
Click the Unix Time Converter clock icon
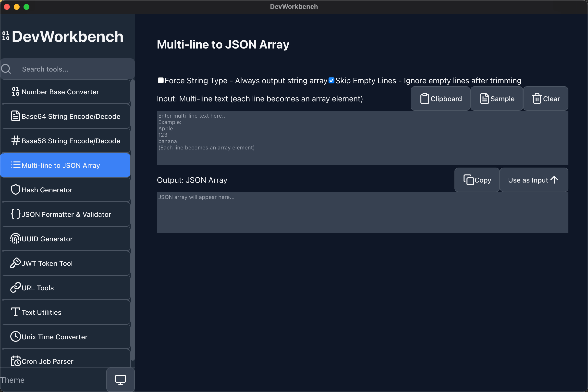coord(15,336)
